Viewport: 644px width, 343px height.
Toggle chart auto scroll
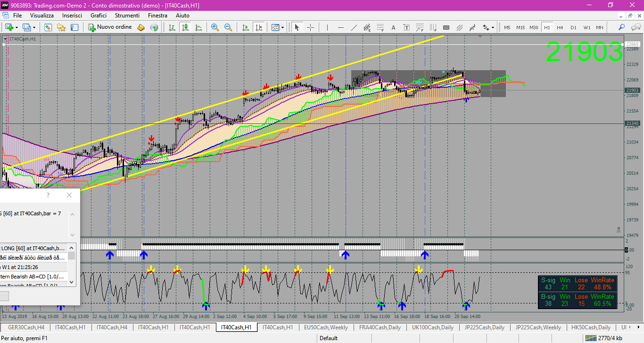tap(245, 27)
